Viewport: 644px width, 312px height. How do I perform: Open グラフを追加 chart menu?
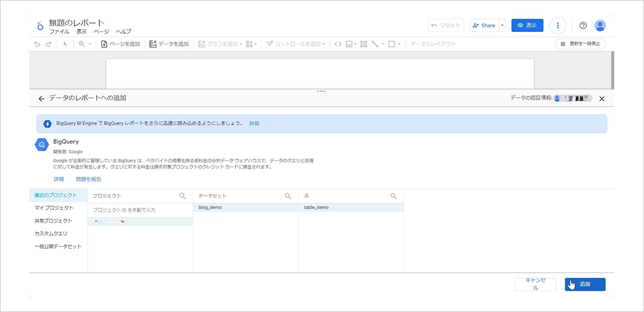point(220,44)
